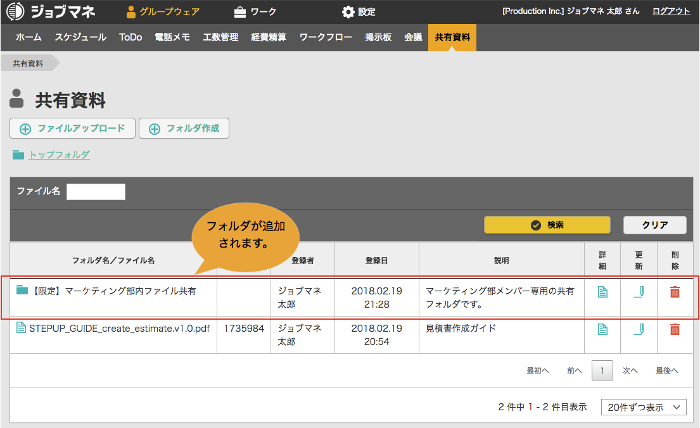The height and width of the screenshot is (428, 700).
Task: Focus the ファイル名 search field
Action: [x=96, y=192]
